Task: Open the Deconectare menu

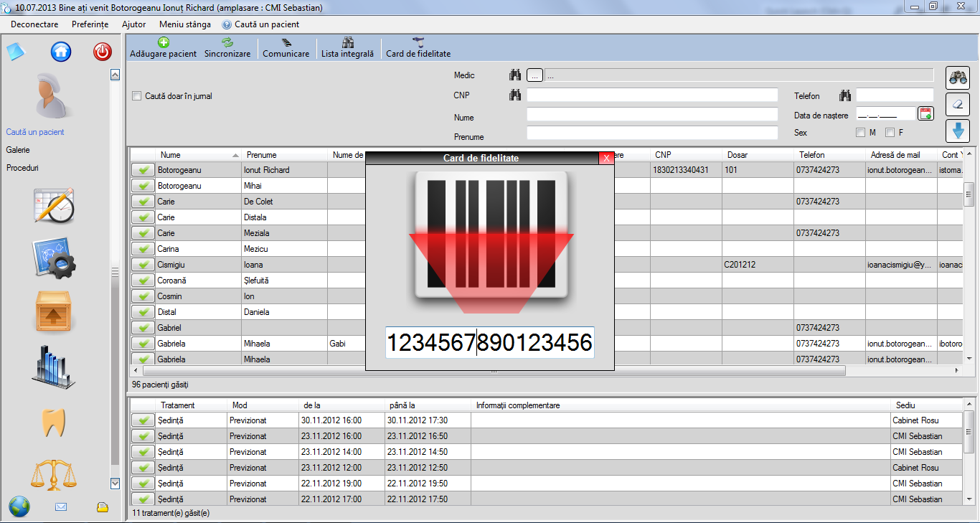Action: (x=34, y=24)
